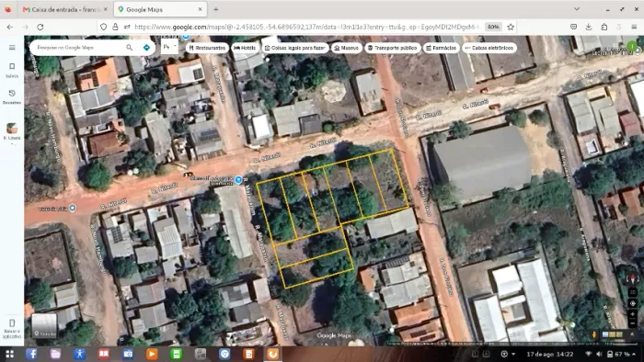This screenshot has width=644, height=362.
Task: Close the Google Maps browser tab
Action: [x=201, y=9]
